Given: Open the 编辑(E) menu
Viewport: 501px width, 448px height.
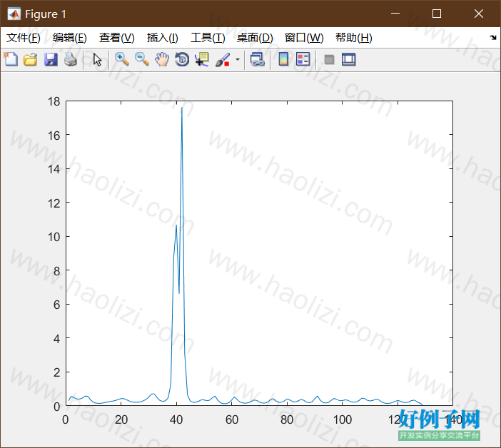Looking at the screenshot, I should pyautogui.click(x=70, y=38).
